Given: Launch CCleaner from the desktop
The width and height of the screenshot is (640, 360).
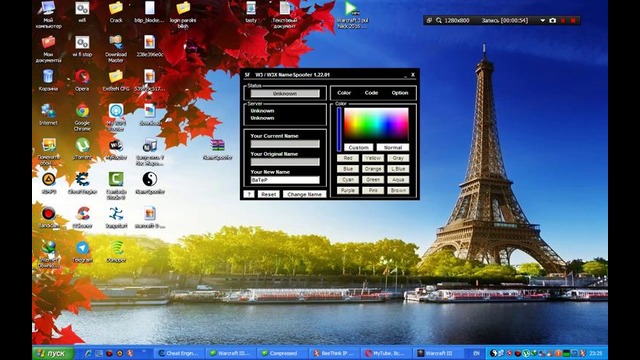Looking at the screenshot, I should (x=82, y=217).
